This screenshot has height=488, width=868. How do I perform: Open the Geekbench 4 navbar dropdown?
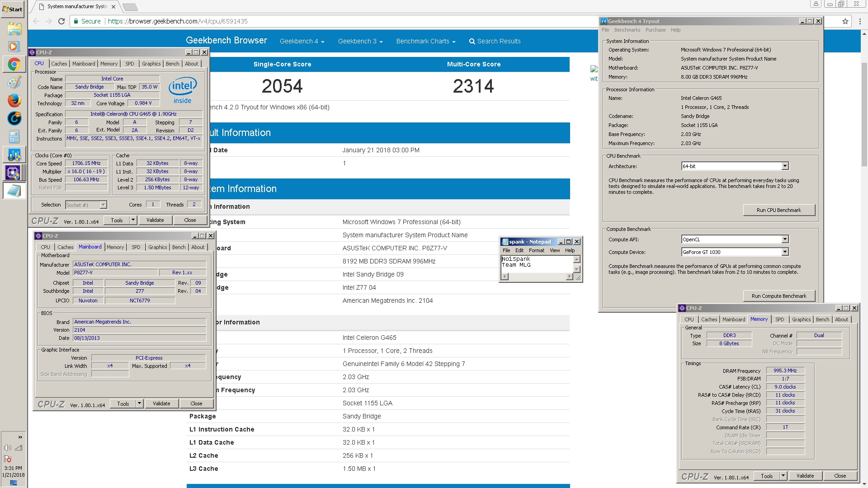(302, 41)
